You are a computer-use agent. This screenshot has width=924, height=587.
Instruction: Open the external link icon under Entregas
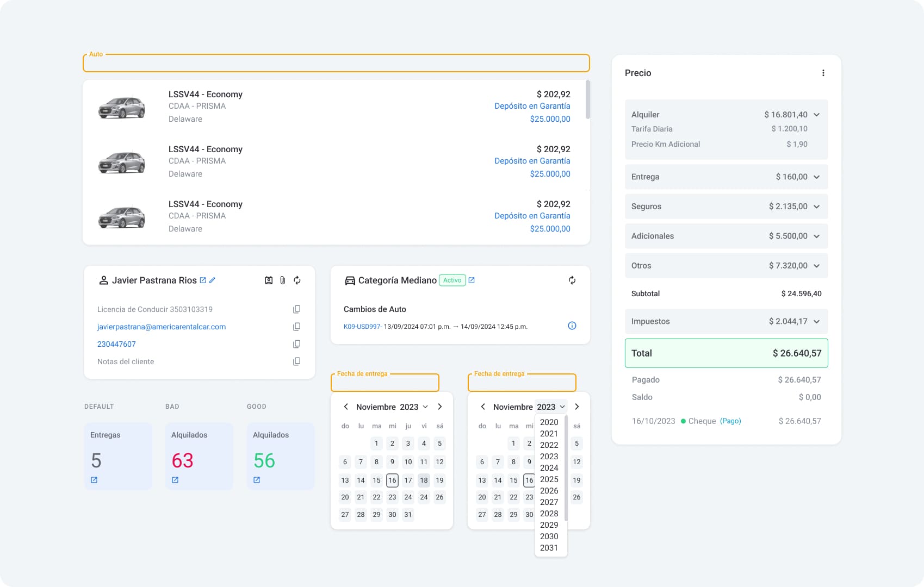(94, 480)
